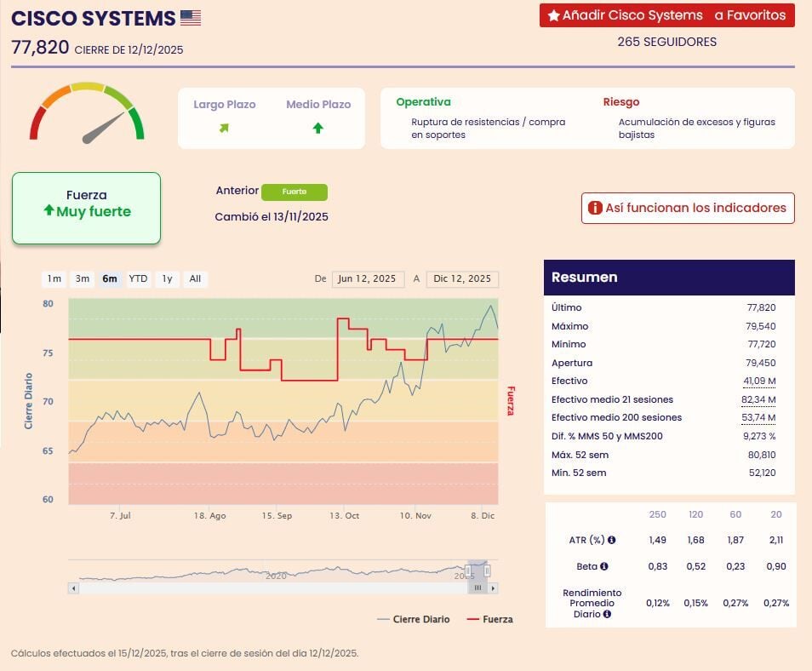Switch chart range to YTD

click(138, 279)
